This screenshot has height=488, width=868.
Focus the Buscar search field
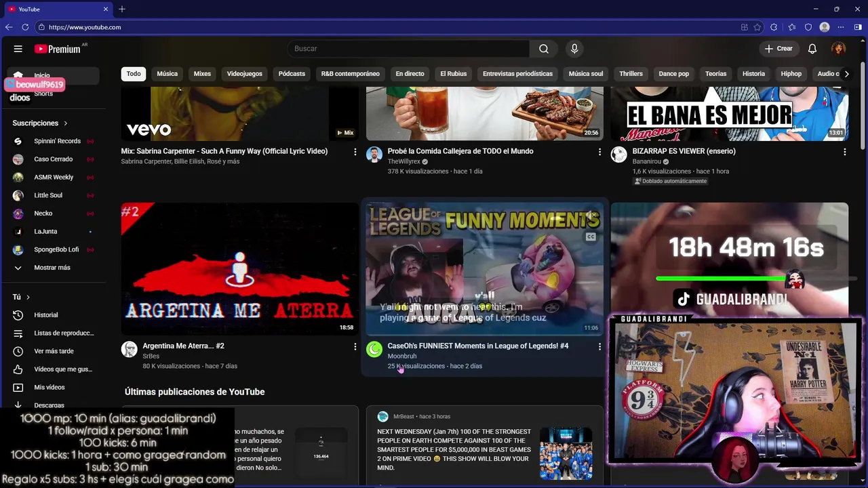pos(409,49)
